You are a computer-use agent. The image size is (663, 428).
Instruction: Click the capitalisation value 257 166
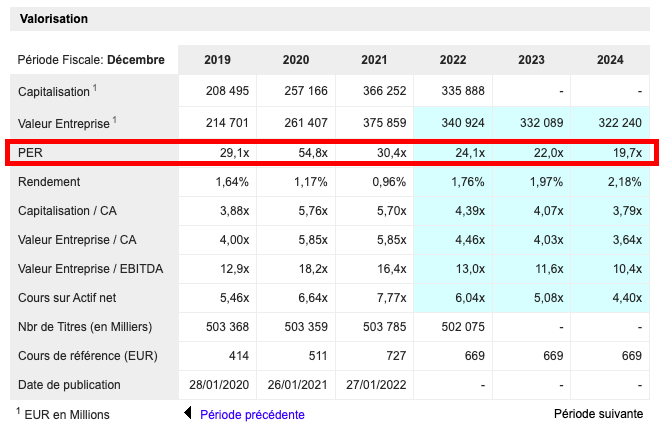click(x=306, y=91)
